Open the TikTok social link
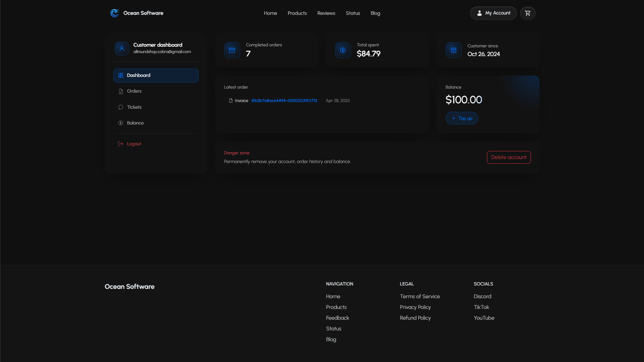644x362 pixels. pyautogui.click(x=481, y=307)
